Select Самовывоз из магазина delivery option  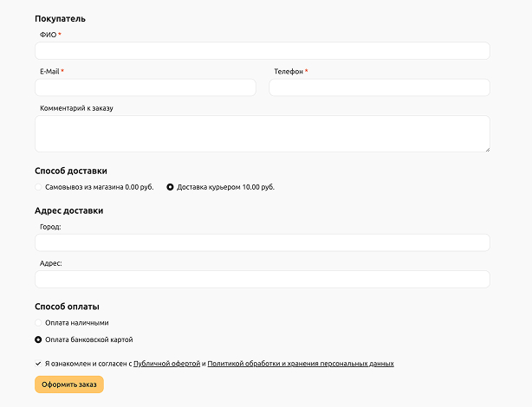pyautogui.click(x=38, y=187)
